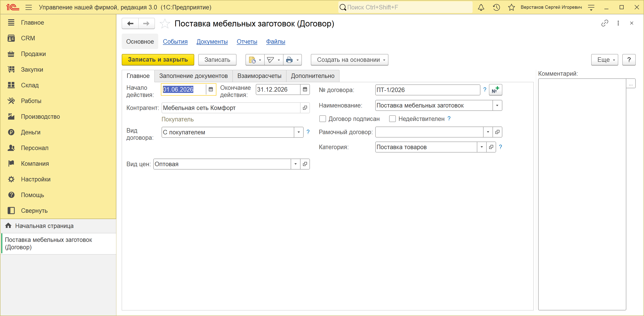The image size is (644, 316).
Task: Open Создать на основании dropdown
Action: (350, 60)
